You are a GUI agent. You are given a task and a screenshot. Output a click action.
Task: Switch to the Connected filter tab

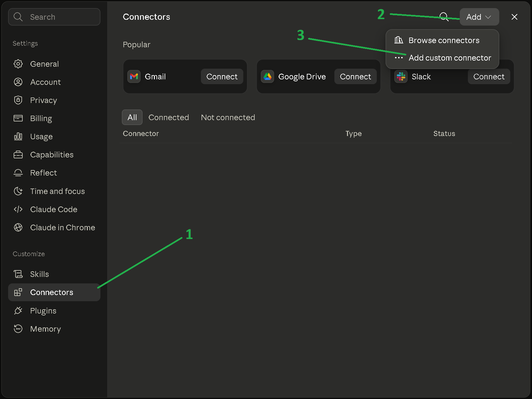click(x=168, y=117)
